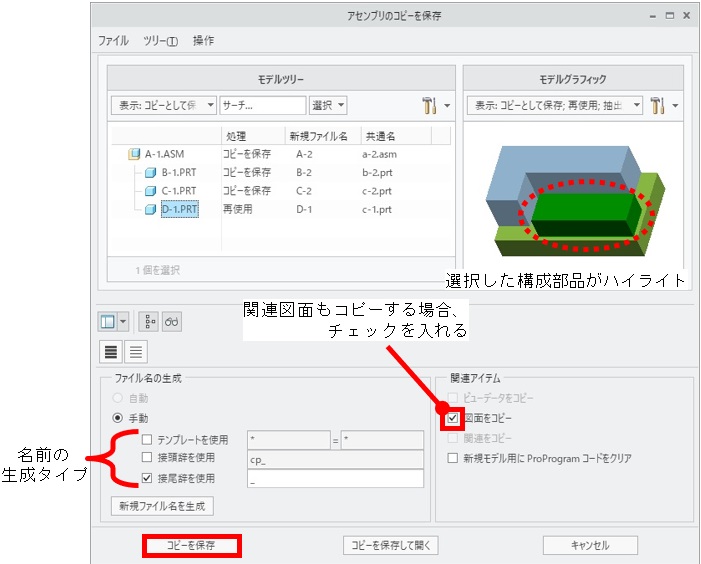The image size is (701, 564).
Task: Click the glasses preview icon
Action: point(172,321)
